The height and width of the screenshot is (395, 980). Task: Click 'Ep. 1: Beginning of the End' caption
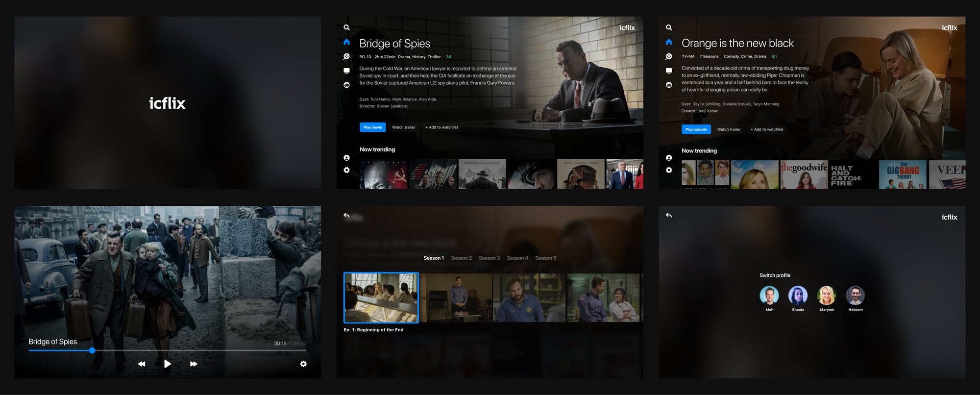click(x=373, y=330)
